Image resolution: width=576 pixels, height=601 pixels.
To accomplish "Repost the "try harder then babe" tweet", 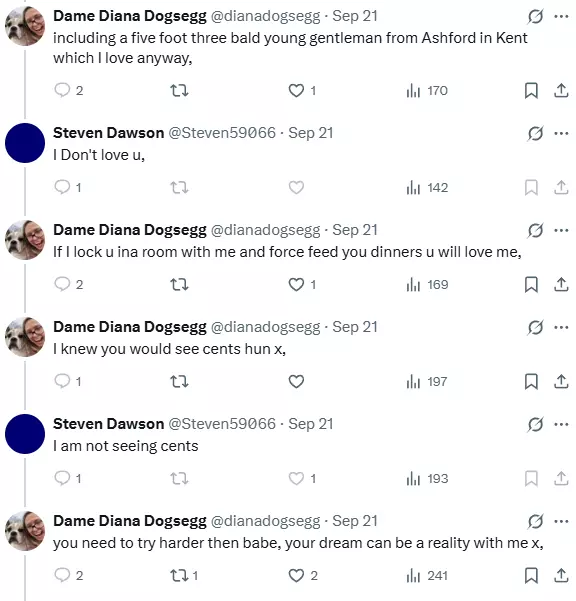I will click(184, 575).
